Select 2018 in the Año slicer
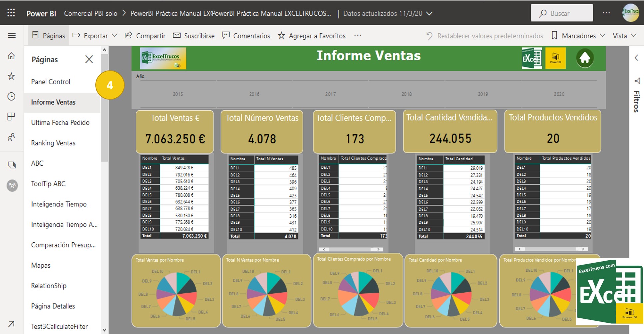Image resolution: width=644 pixels, height=334 pixels. pyautogui.click(x=406, y=94)
